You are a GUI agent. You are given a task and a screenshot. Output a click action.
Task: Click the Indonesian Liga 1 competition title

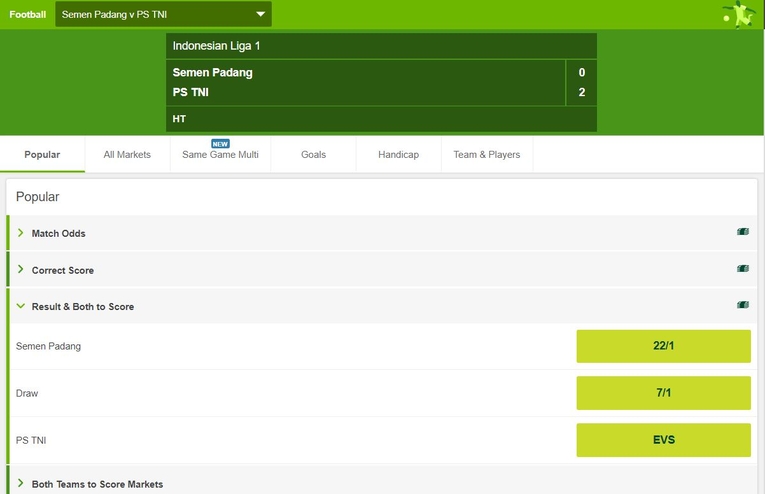coord(216,46)
